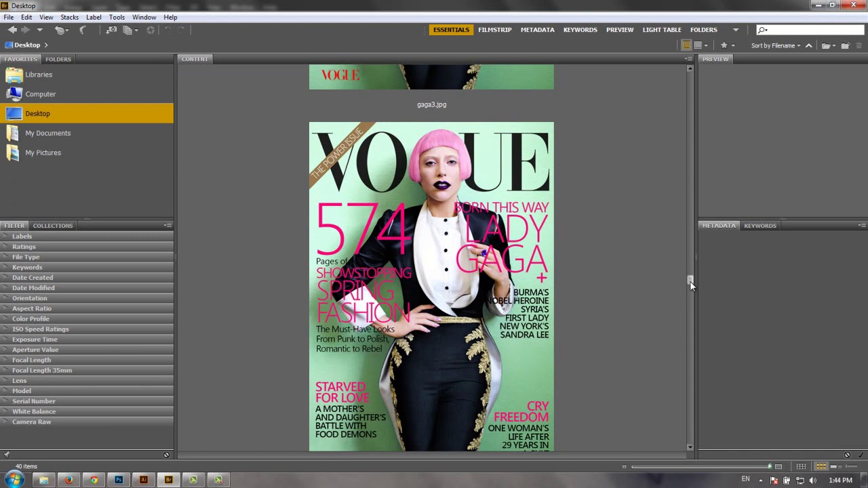
Task: Expand the ISO Speed Ratings filter
Action: (87, 329)
